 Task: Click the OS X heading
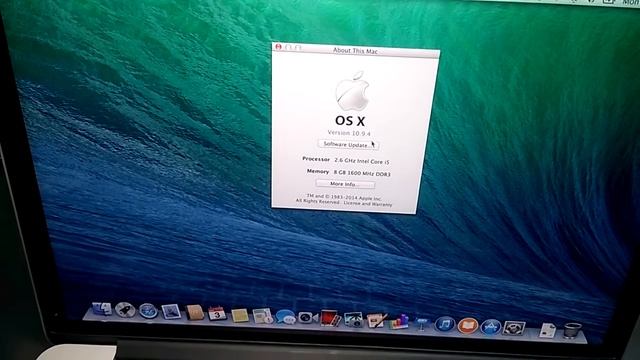tap(350, 121)
